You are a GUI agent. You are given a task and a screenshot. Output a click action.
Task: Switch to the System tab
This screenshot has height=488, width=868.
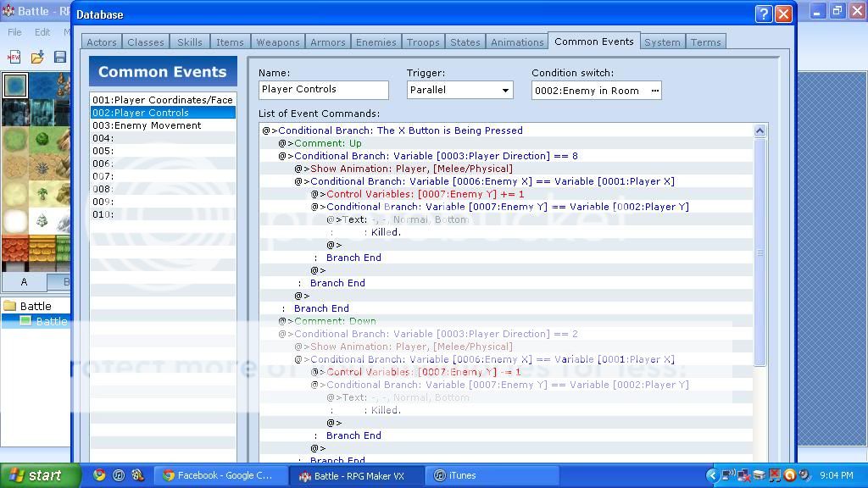662,42
